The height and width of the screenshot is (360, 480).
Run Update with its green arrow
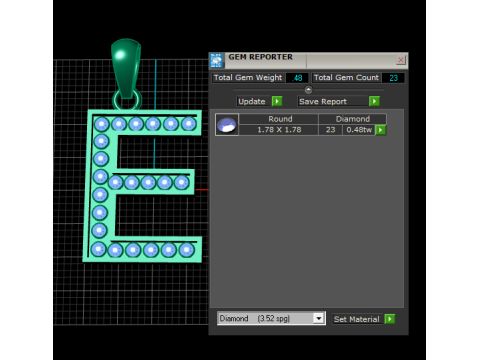click(x=277, y=101)
